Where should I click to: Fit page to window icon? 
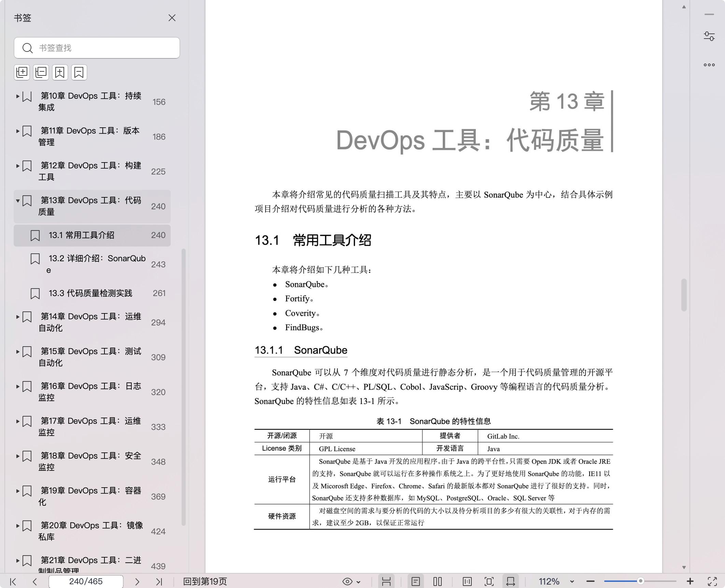point(489,582)
